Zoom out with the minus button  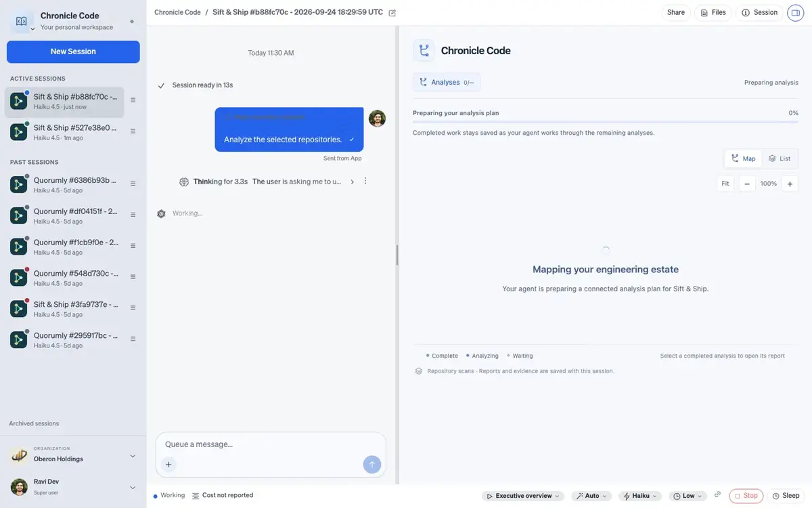point(747,184)
